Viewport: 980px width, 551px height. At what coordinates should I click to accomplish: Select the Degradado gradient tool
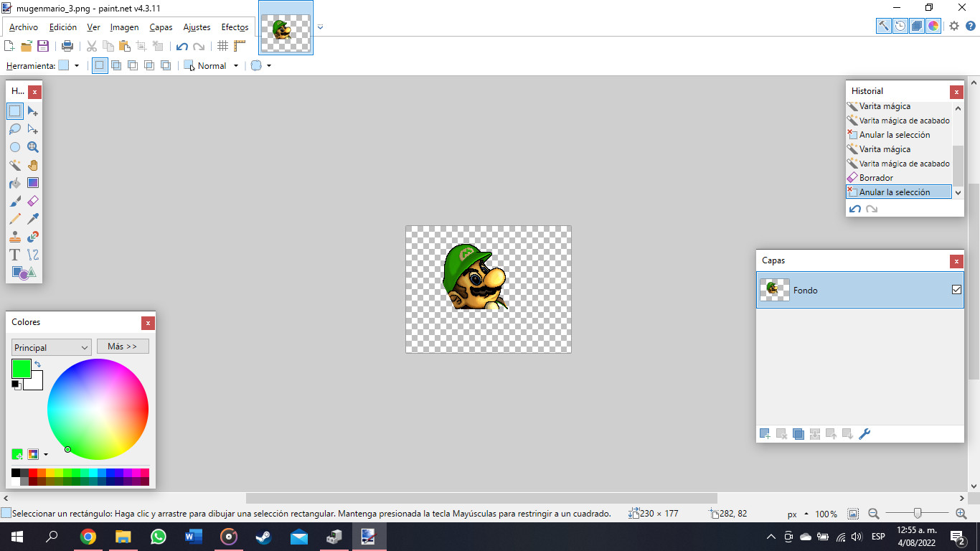coord(32,183)
